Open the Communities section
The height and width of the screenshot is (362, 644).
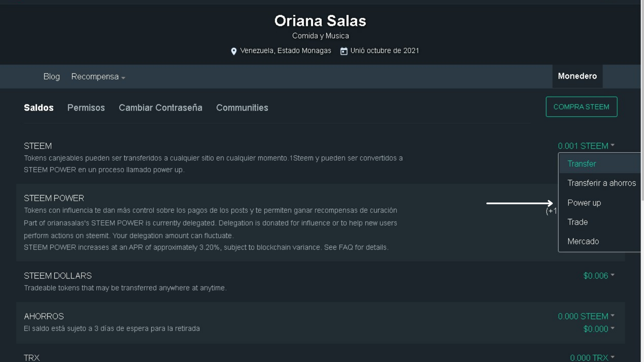[242, 108]
